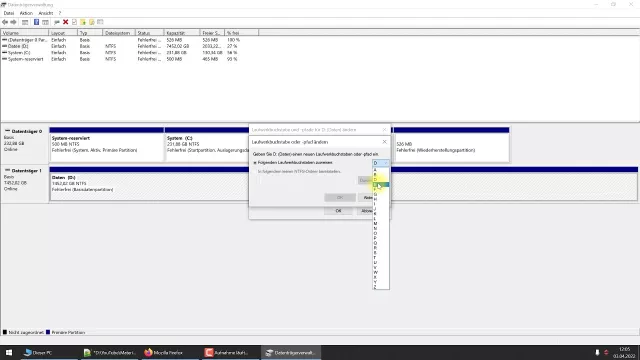
Task: Sort by the % frei column header
Action: coord(242,33)
